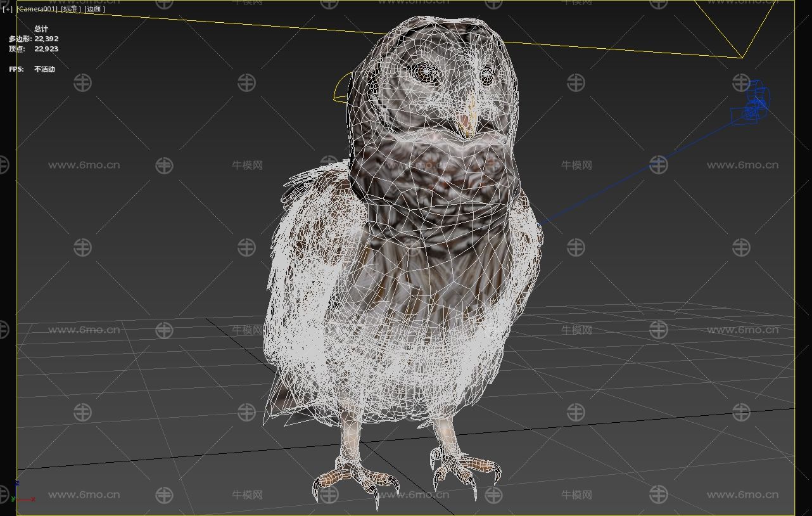Click the yellow light cone corner
The image size is (812, 516).
pos(742,57)
